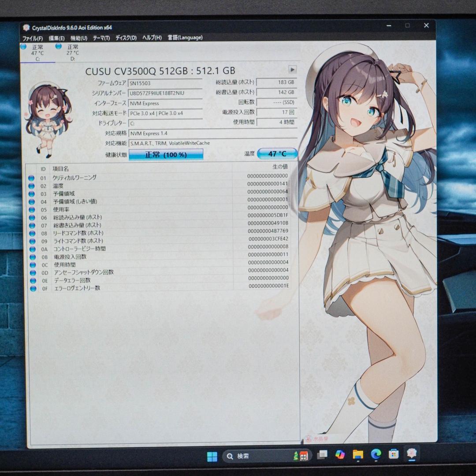Click the 電源投入回数 value 17 回

pyautogui.click(x=276, y=112)
